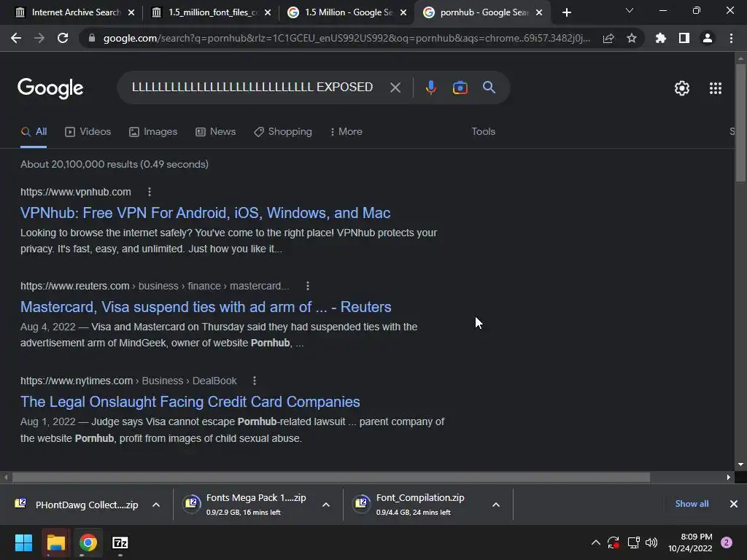Select the News search filter
The height and width of the screenshot is (560, 747).
tap(216, 132)
